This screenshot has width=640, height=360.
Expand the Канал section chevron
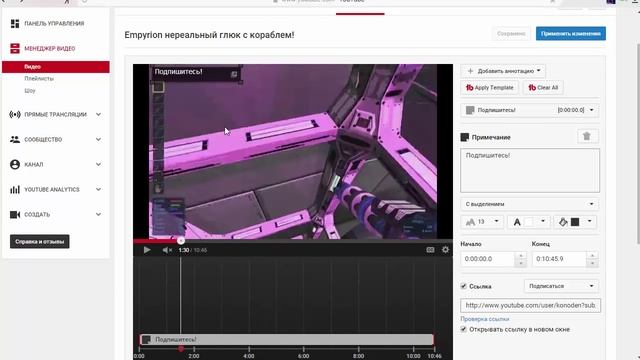click(x=98, y=164)
